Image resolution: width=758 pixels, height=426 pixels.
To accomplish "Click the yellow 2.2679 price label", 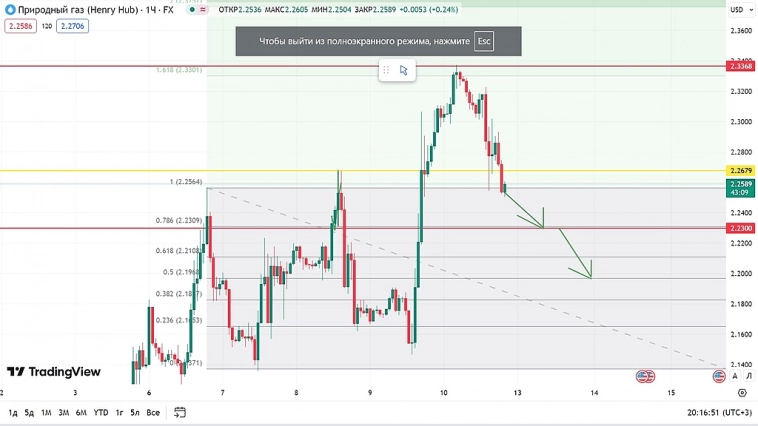I will point(741,170).
